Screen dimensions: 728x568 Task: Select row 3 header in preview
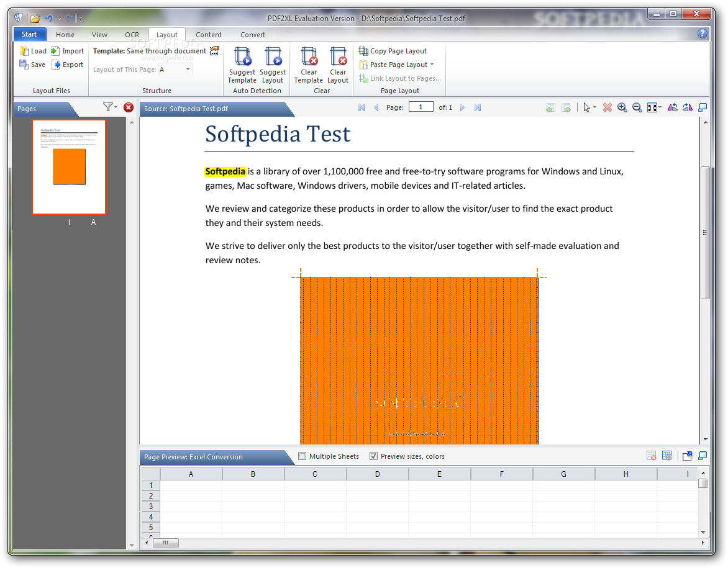150,507
